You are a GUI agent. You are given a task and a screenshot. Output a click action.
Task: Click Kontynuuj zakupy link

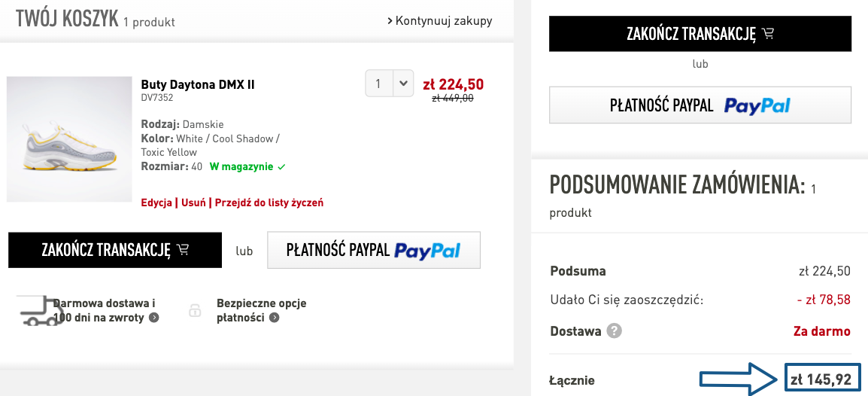click(440, 20)
